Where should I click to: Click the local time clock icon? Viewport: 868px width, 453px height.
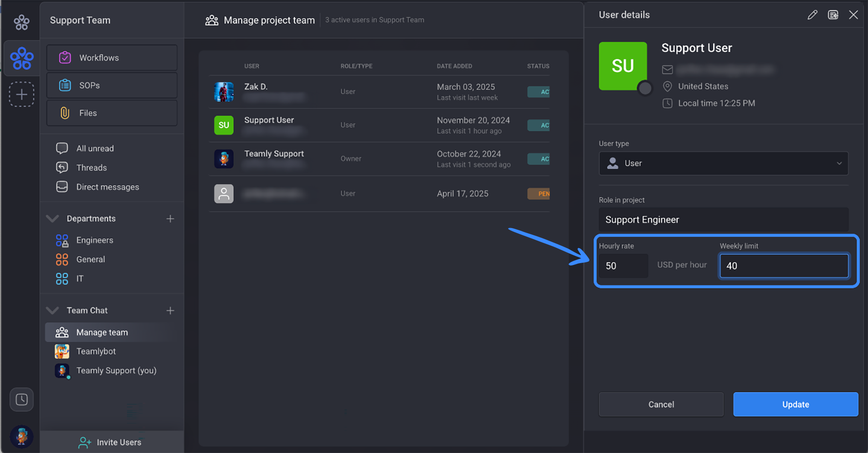point(667,103)
